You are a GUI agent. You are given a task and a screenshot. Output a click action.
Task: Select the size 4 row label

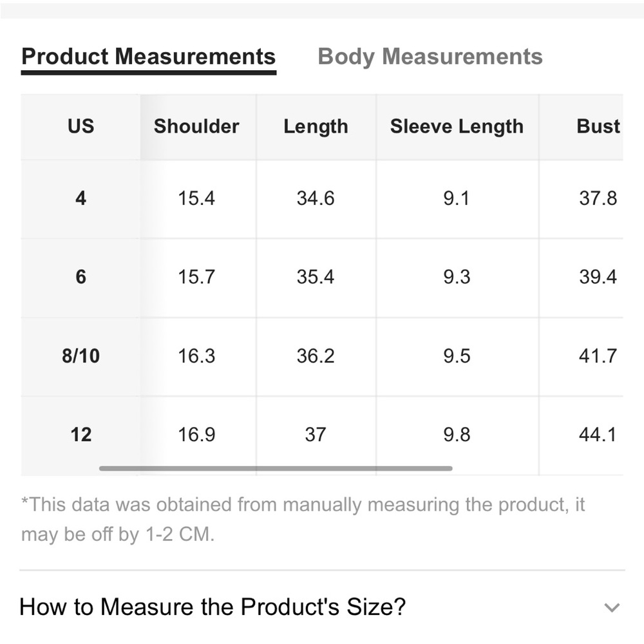[x=81, y=198]
